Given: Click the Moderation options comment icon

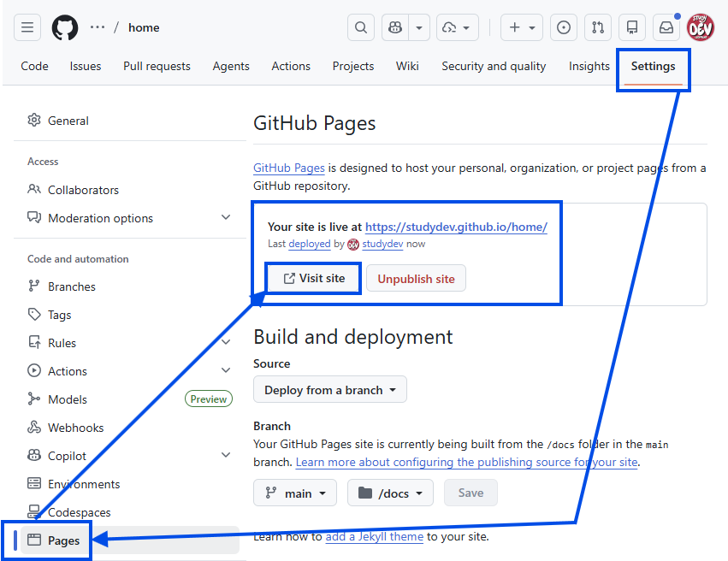Looking at the screenshot, I should point(34,217).
